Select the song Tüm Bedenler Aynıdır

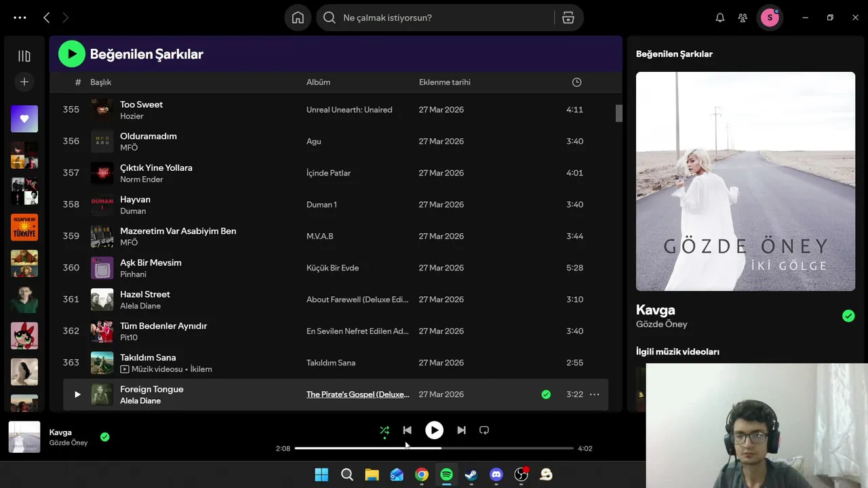point(163,326)
